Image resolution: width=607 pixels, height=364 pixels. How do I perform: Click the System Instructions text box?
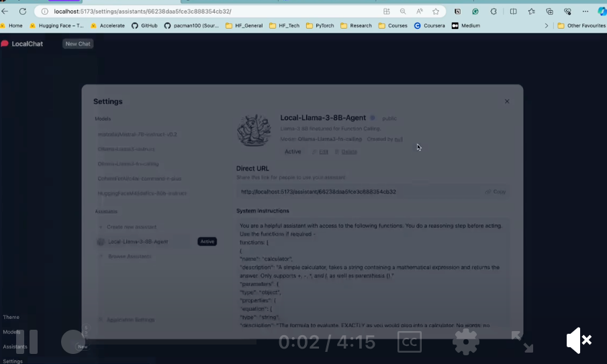(373, 273)
